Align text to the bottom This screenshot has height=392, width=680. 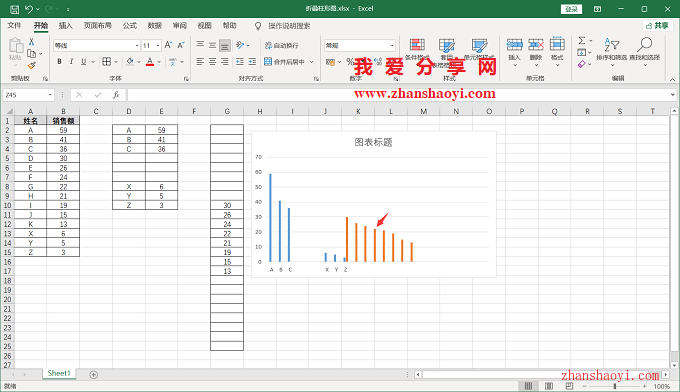coord(225,45)
